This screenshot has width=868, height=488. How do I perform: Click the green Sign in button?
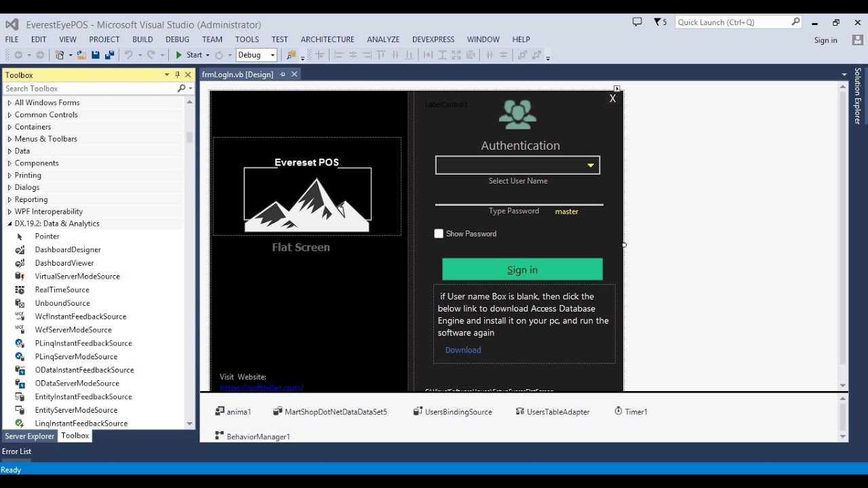(x=522, y=269)
